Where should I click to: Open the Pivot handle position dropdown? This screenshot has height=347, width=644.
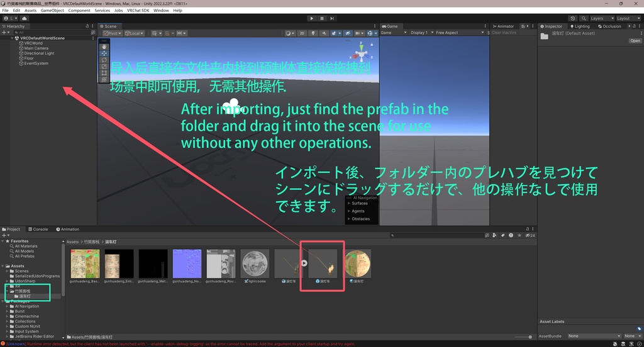[112, 33]
